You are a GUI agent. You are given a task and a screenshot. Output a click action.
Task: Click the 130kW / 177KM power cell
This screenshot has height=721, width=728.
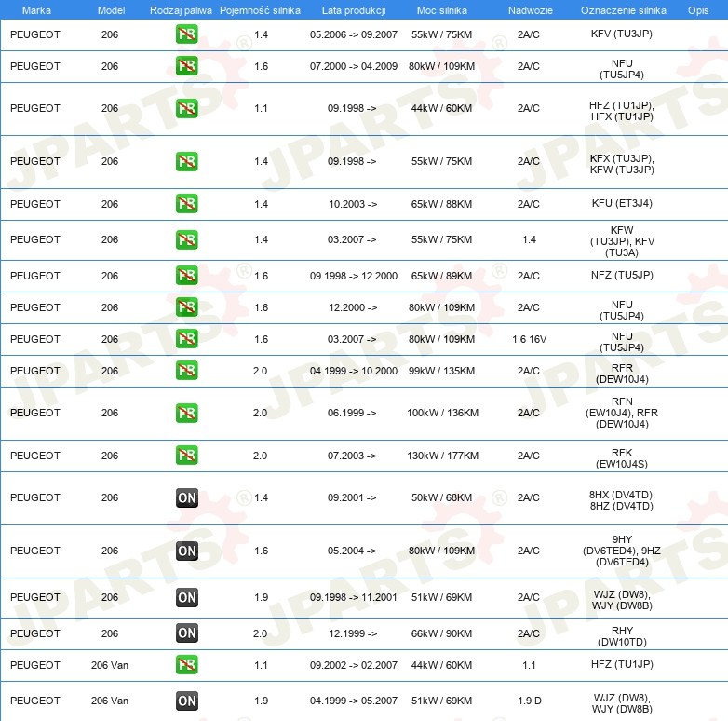442,456
